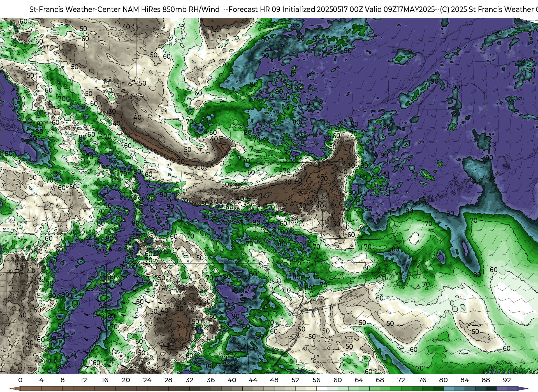Select the "Valid 09Z17MAY2025" header text
The image size is (538, 392).
coord(400,10)
